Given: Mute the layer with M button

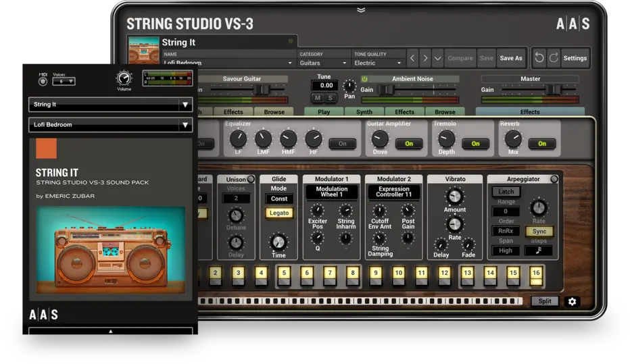Looking at the screenshot, I should [x=318, y=97].
